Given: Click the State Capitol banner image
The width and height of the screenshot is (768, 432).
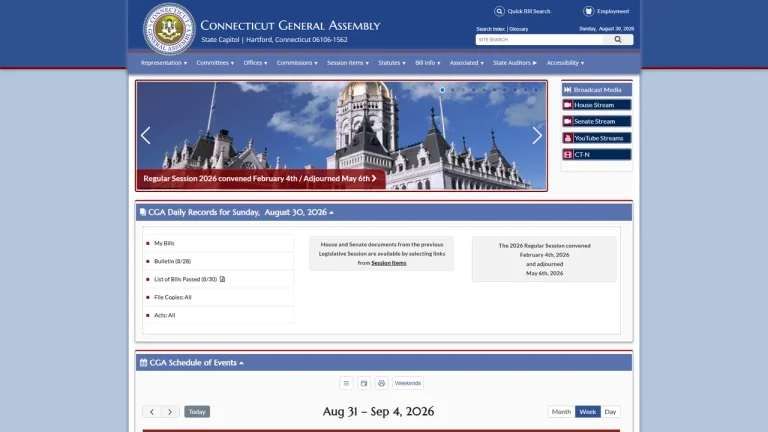Looking at the screenshot, I should (x=341, y=136).
